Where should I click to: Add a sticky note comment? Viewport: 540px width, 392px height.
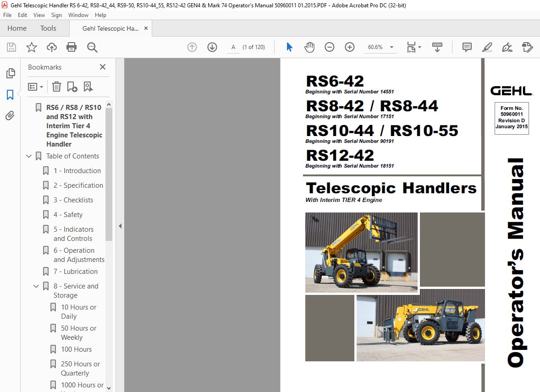click(467, 47)
